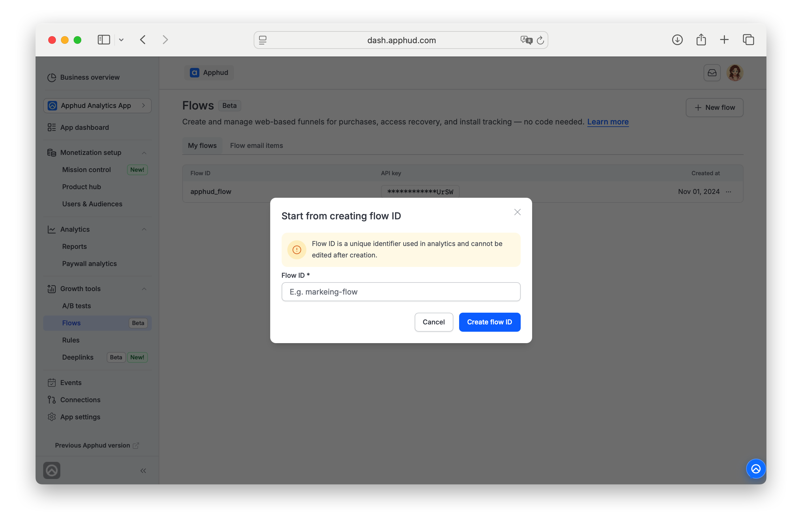Open Users & Audiences

click(x=92, y=203)
